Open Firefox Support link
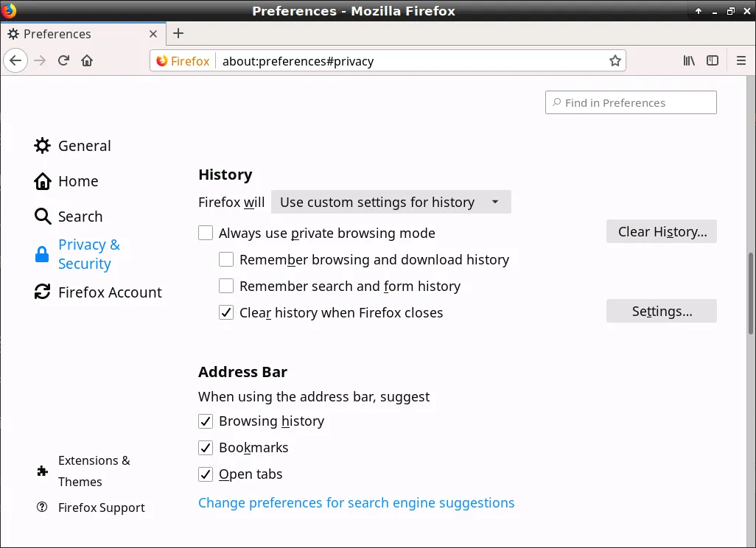The image size is (756, 548). point(91,507)
